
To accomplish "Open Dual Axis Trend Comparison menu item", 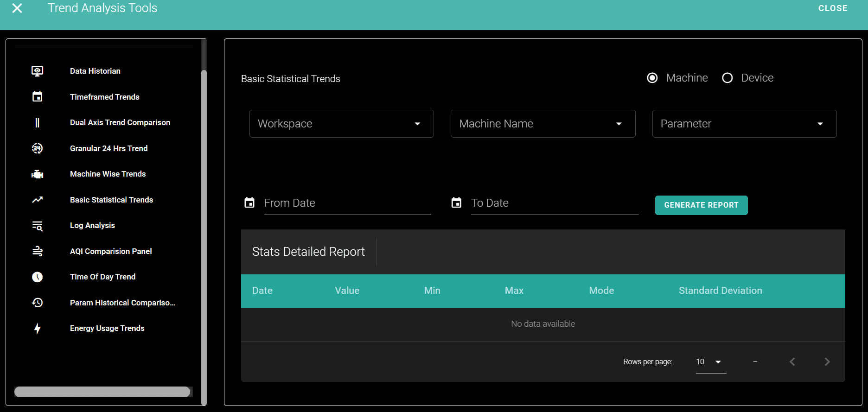I will coord(120,122).
